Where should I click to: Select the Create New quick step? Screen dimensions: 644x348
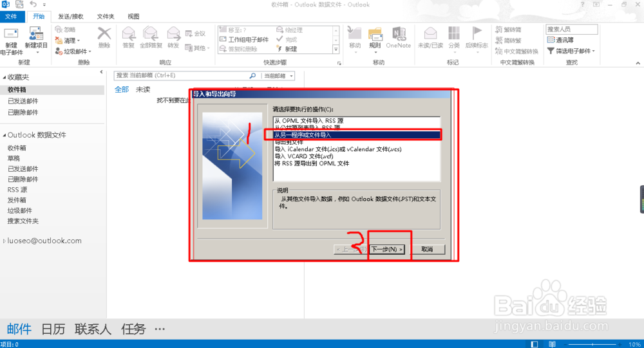287,49
